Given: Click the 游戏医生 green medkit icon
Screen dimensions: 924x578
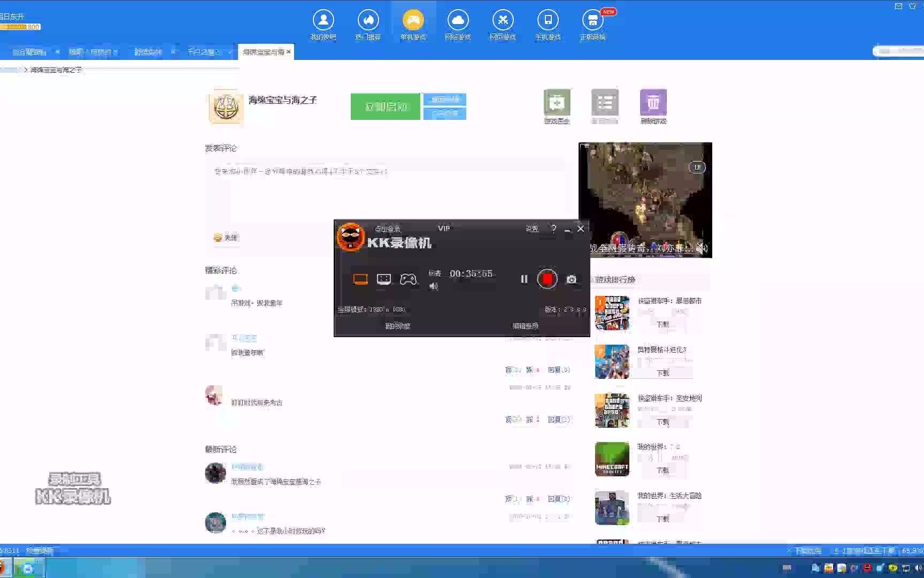Looking at the screenshot, I should (557, 102).
